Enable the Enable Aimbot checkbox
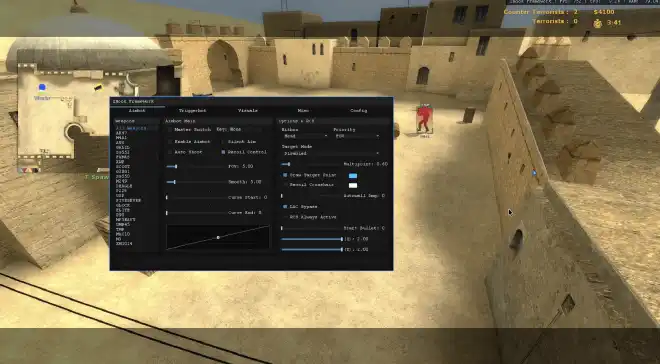The width and height of the screenshot is (660, 364). (170, 142)
